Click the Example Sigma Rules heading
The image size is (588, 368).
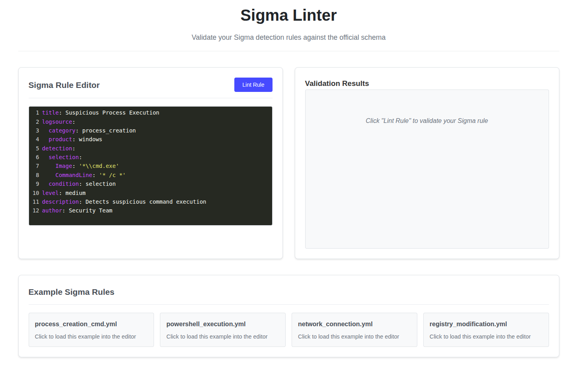click(71, 292)
